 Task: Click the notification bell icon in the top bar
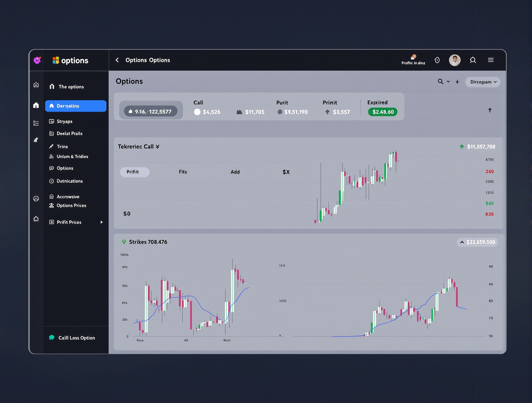(437, 60)
